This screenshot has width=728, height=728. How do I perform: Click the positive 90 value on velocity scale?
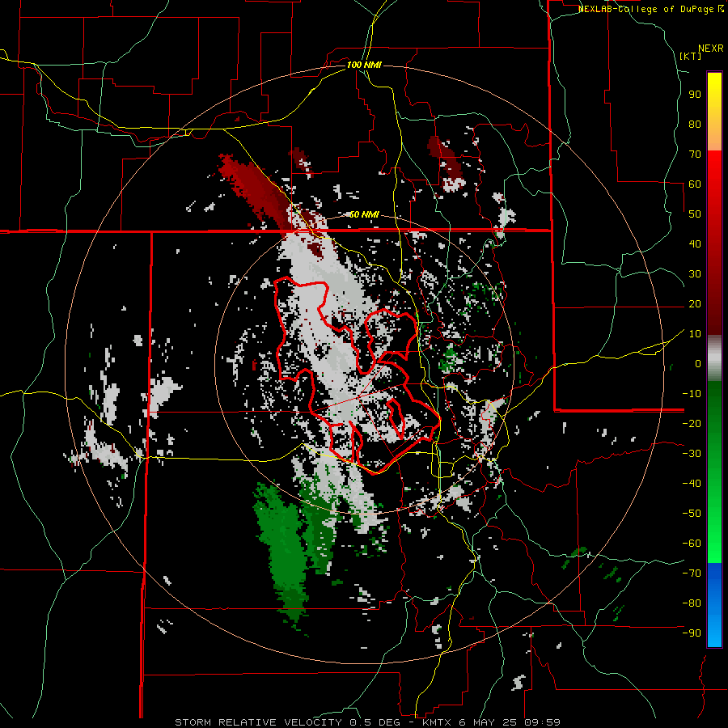pos(695,95)
